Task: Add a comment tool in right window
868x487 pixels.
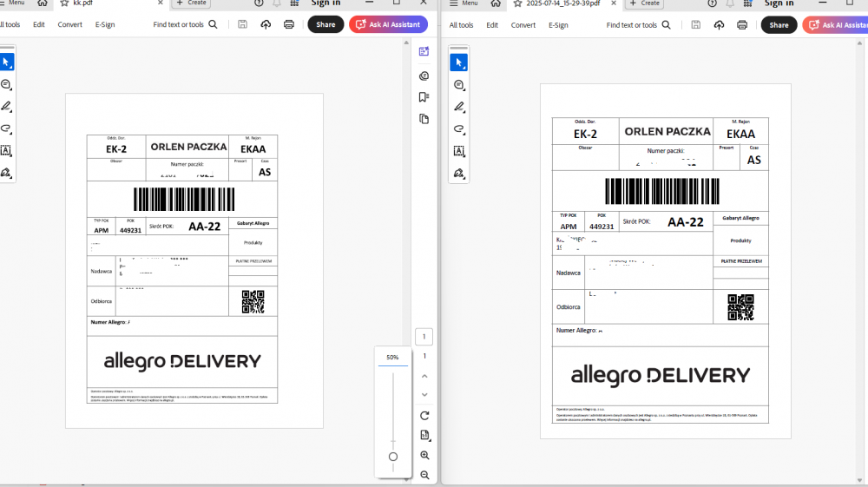Action: (x=459, y=85)
